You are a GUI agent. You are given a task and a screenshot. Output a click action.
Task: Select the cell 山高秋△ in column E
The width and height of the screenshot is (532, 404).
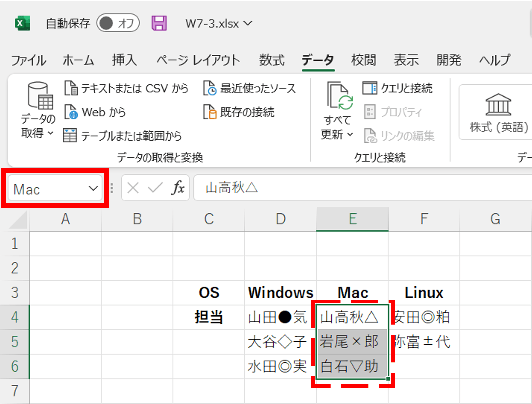point(353,317)
